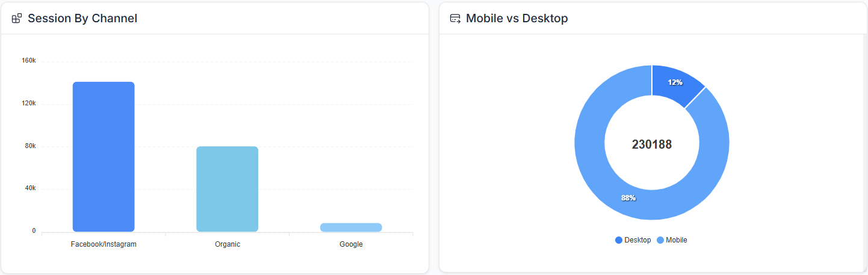868x275 pixels.
Task: Toggle the Desktop legend label
Action: coord(637,240)
